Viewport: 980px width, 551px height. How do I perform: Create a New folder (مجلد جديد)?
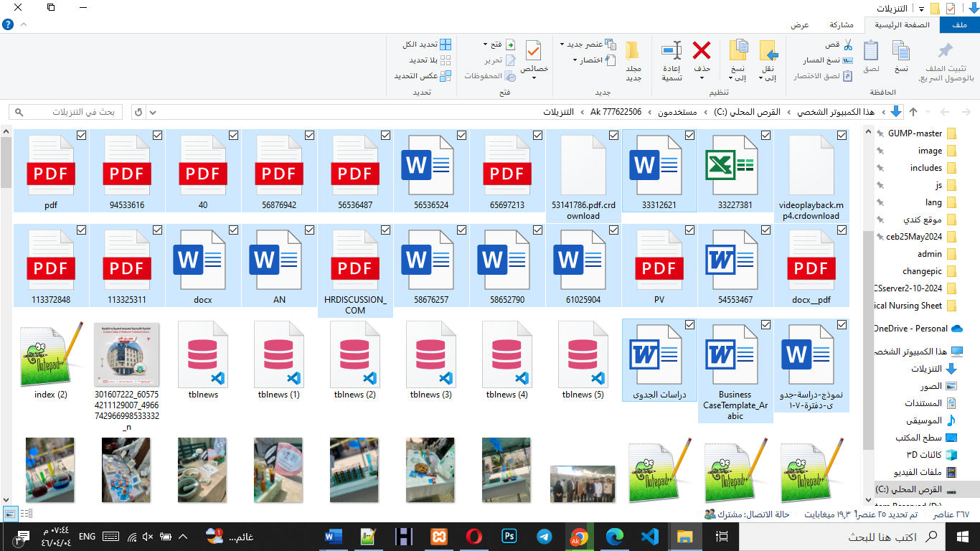(x=633, y=61)
